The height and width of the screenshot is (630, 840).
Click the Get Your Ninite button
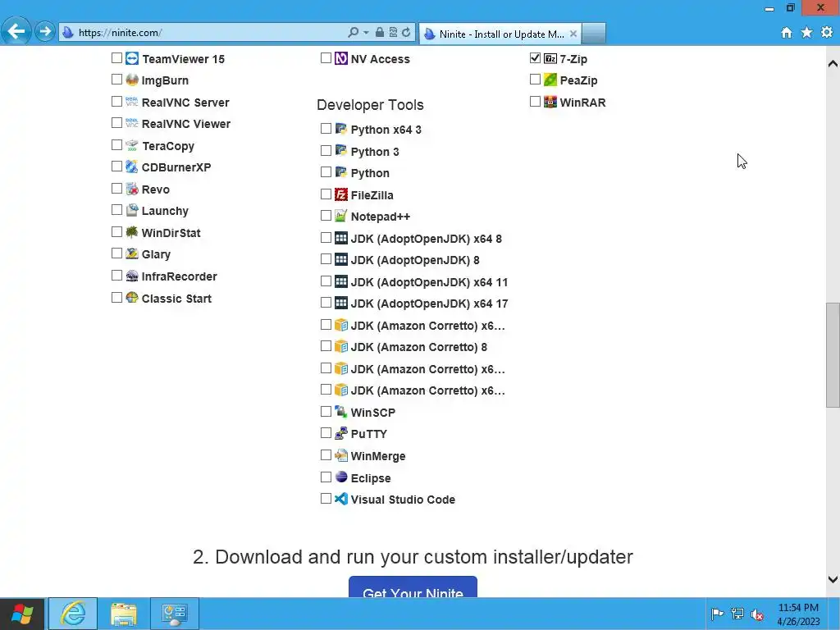[413, 587]
